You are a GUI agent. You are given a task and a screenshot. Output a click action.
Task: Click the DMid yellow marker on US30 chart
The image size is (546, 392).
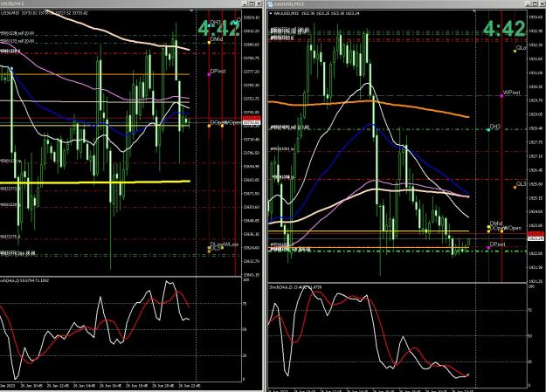(209, 43)
